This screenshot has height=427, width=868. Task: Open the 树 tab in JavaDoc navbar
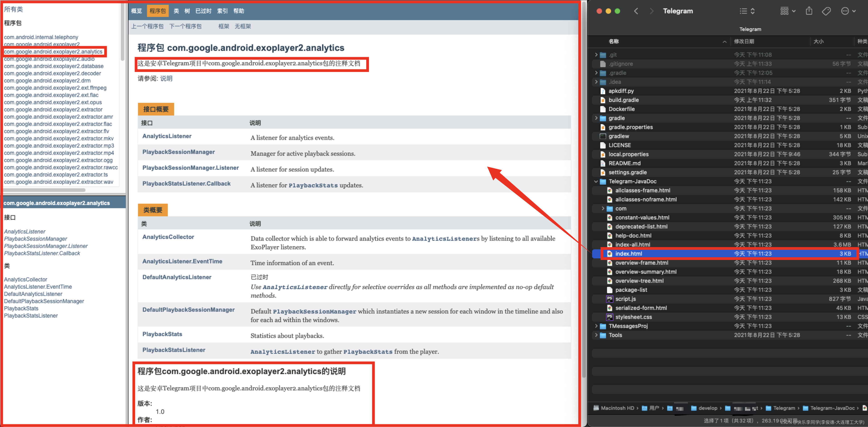point(187,11)
